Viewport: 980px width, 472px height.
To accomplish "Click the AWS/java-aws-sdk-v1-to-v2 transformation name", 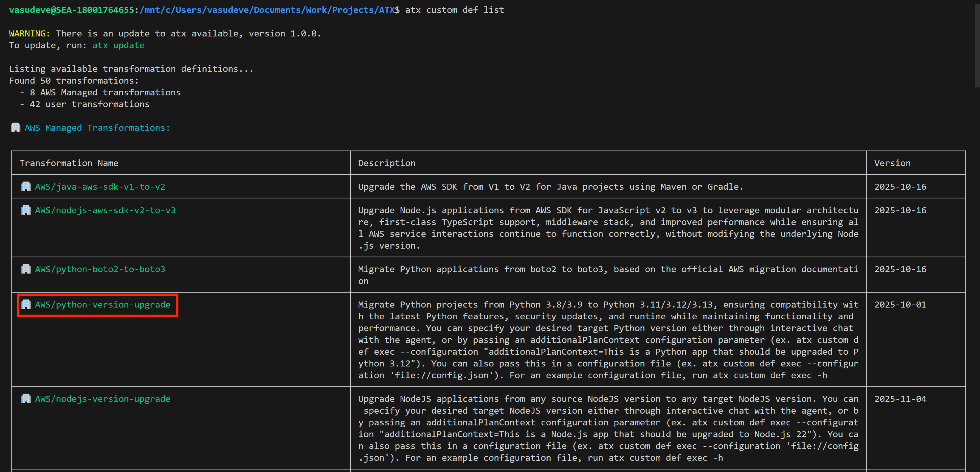I will tap(100, 187).
